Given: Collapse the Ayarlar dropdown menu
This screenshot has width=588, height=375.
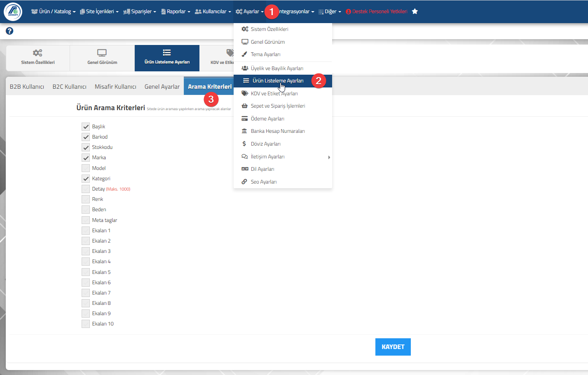Looking at the screenshot, I should click(250, 12).
